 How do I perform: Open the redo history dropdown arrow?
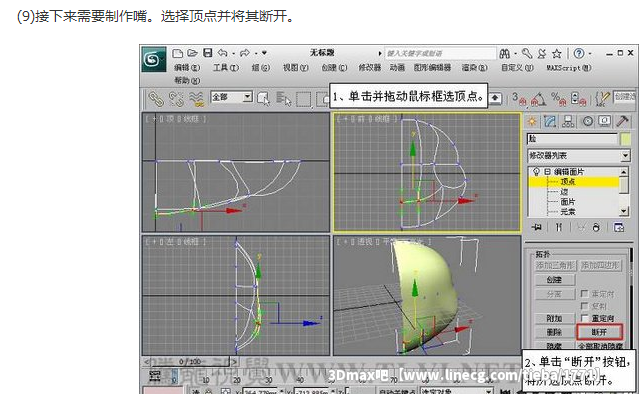255,53
